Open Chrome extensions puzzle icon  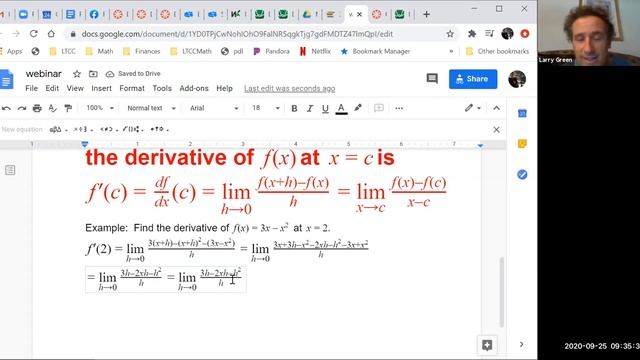(472, 34)
